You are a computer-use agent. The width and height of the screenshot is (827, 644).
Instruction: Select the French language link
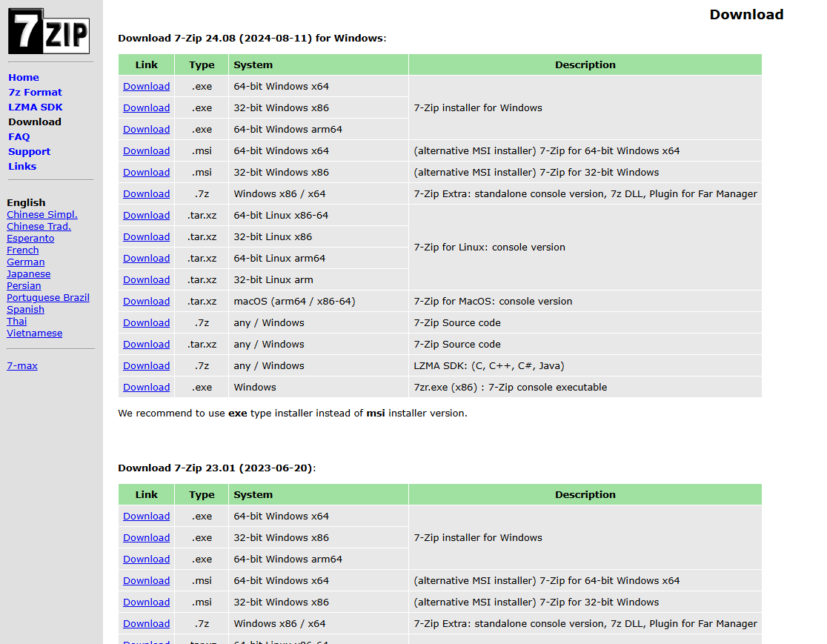tap(23, 250)
